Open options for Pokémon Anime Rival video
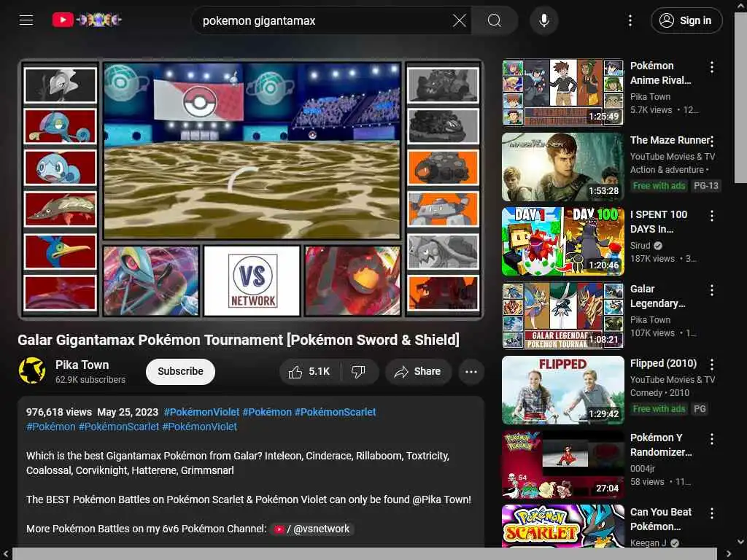 pos(712,67)
